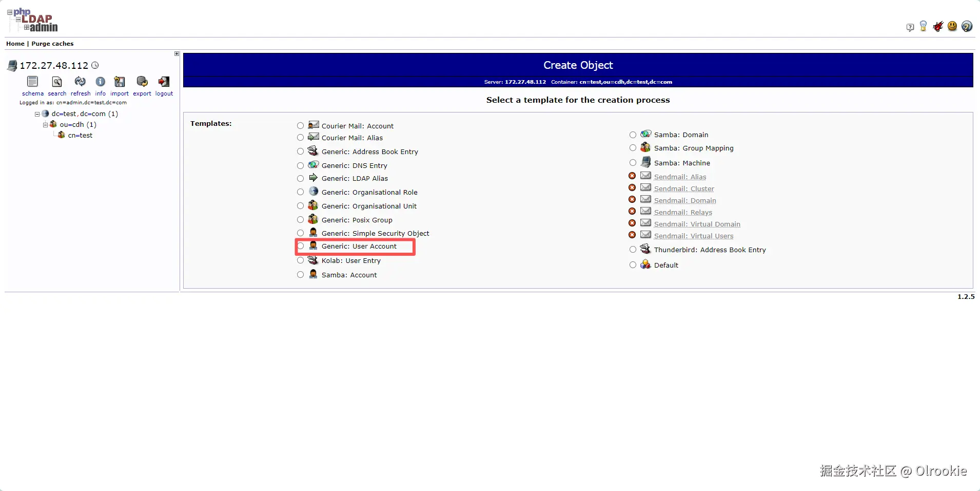
Task: Click Purge caches in the top menu
Action: tap(52, 44)
